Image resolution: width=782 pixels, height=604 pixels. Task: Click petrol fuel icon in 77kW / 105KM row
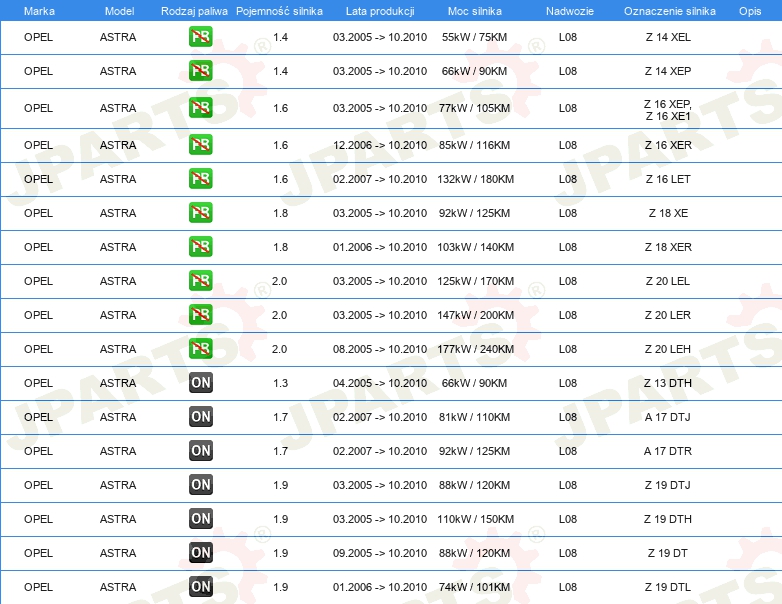coord(200,108)
